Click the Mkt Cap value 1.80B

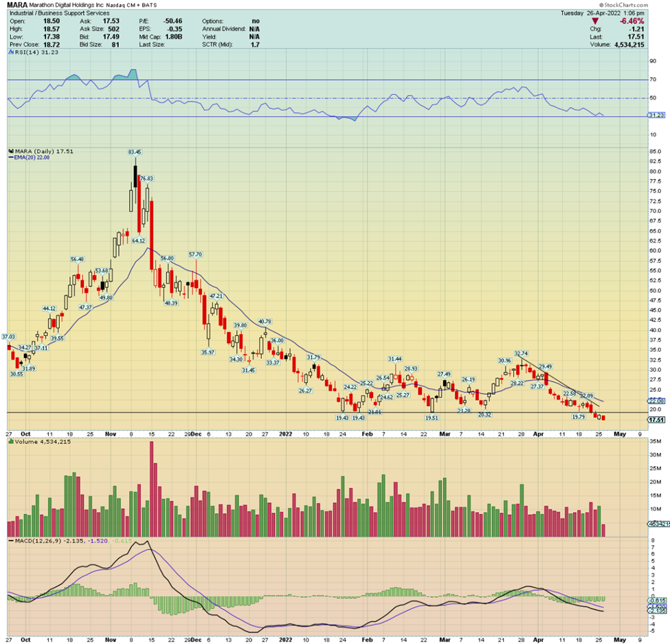pyautogui.click(x=173, y=36)
